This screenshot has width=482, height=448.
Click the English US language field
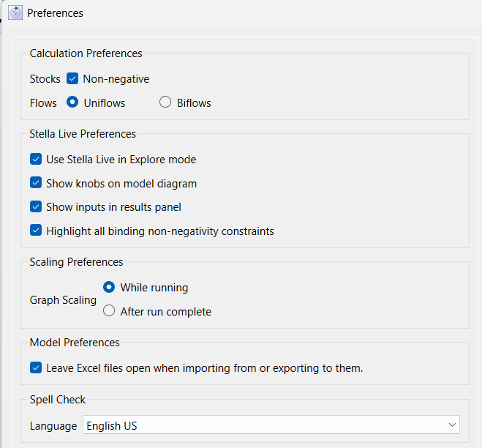click(x=271, y=425)
